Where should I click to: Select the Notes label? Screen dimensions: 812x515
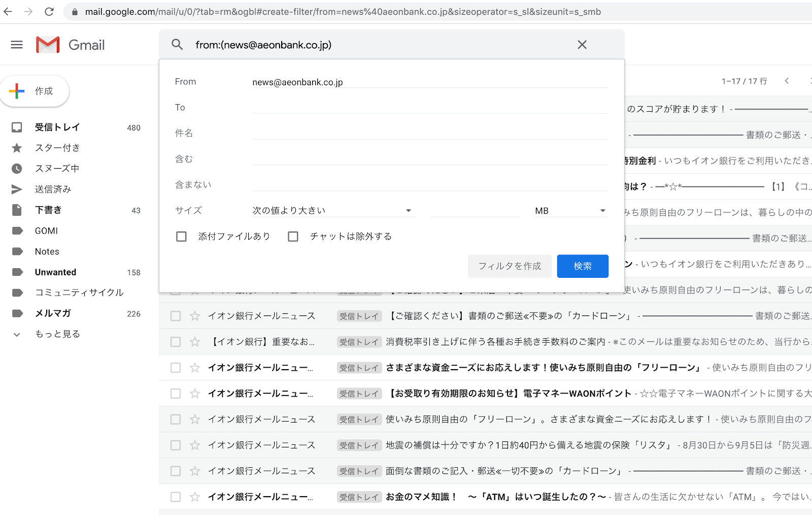[x=47, y=251]
